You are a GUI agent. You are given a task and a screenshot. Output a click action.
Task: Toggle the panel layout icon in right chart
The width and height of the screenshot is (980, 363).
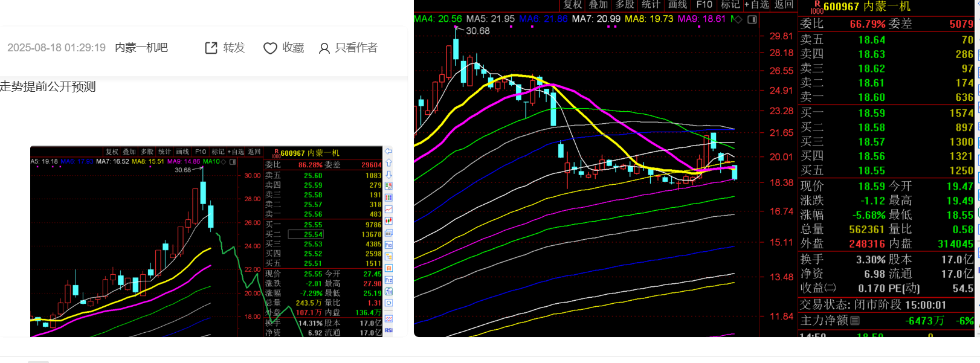[x=752, y=19]
